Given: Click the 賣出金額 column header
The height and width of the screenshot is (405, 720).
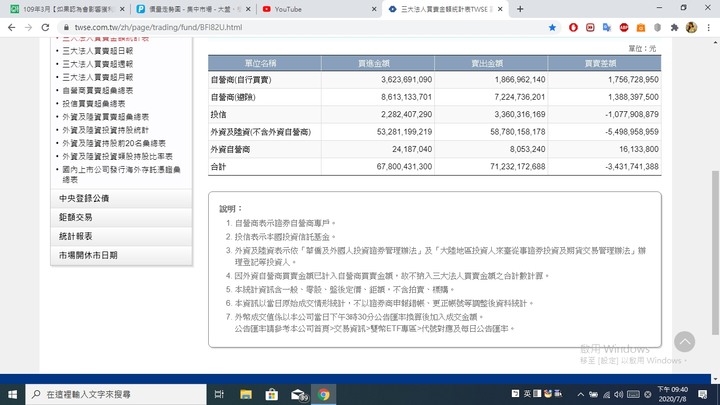Looking at the screenshot, I should 491,63.
